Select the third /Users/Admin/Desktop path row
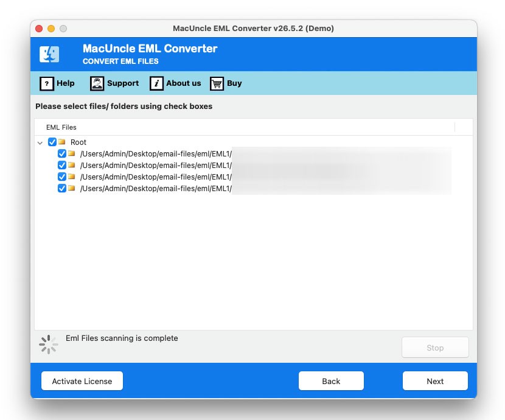Screen dimensions: 505x420 coord(156,177)
